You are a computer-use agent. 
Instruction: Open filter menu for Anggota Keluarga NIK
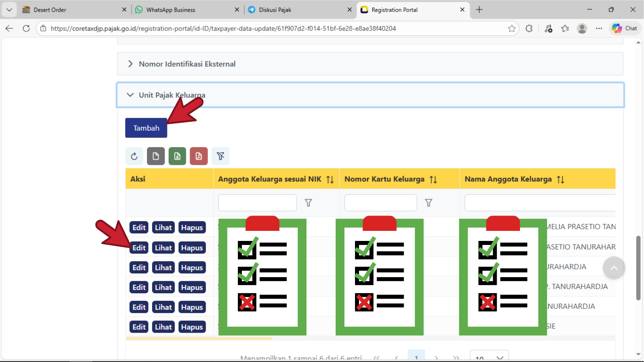[x=308, y=203]
